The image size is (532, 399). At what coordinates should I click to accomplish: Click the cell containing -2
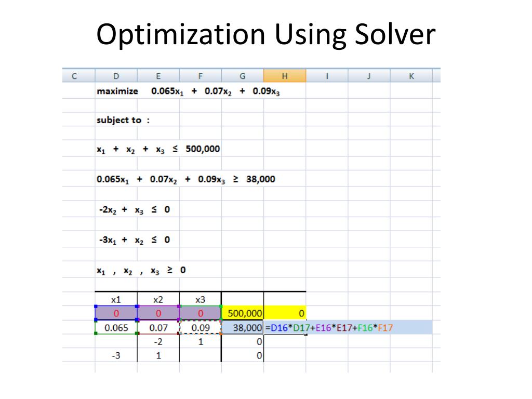[158, 342]
